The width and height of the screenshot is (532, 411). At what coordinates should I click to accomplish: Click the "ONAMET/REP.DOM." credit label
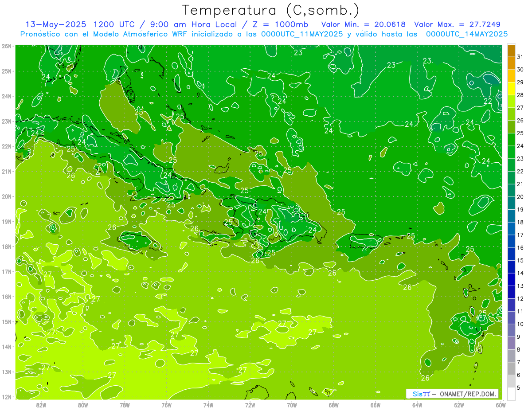[x=468, y=394]
